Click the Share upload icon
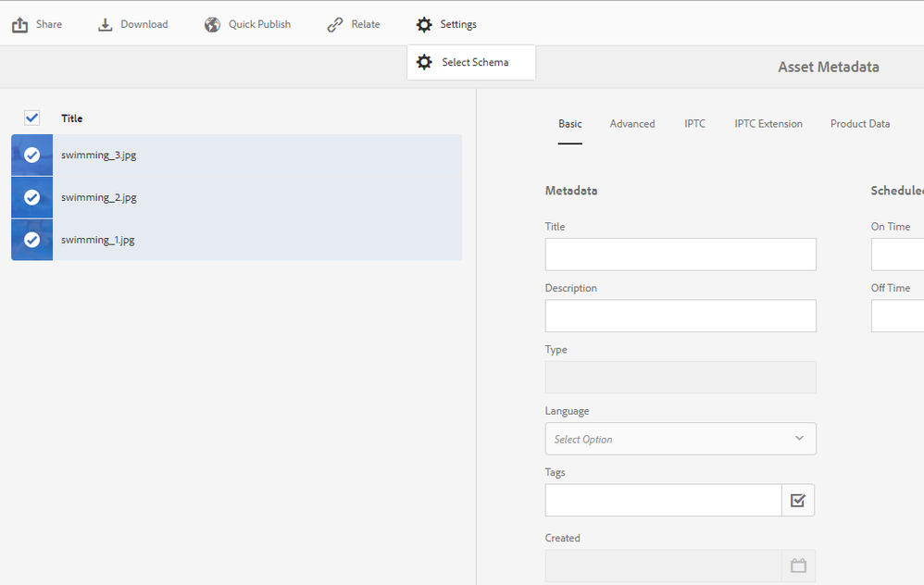The image size is (924, 585). pos(20,25)
